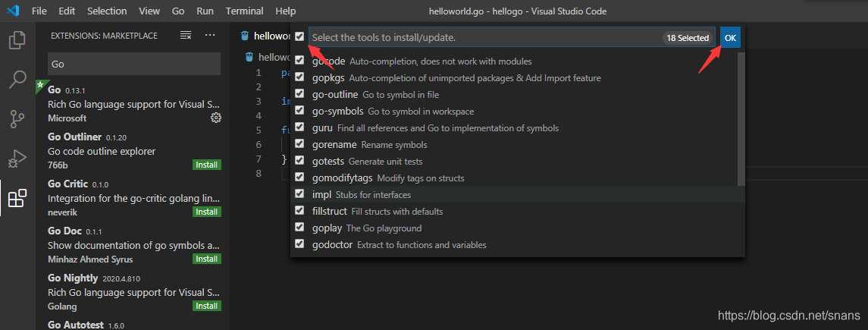Uncheck the godoctor checkbox
Screen dimensions: 868x330
[x=299, y=244]
